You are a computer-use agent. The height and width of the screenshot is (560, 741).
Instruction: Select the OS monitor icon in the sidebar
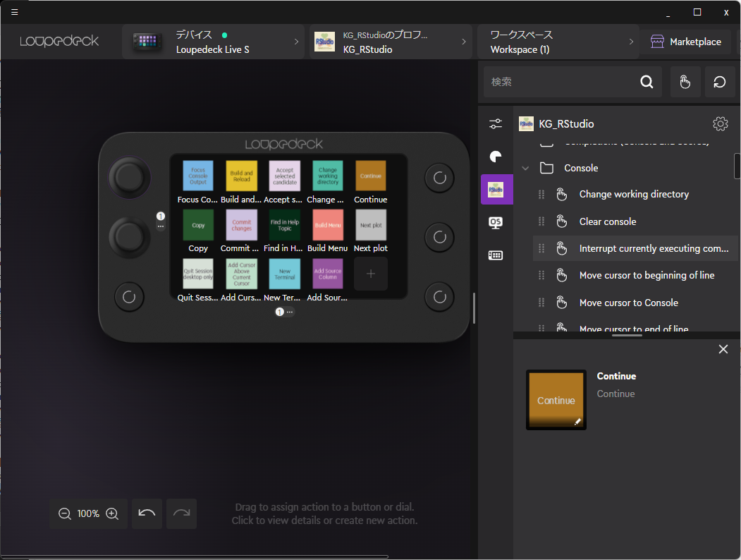point(496,223)
